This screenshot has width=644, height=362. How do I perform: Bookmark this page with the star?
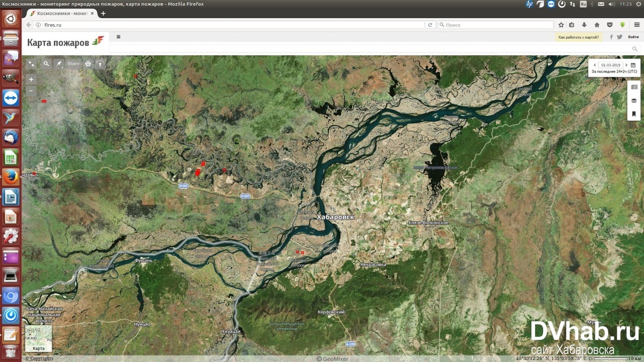pos(561,25)
